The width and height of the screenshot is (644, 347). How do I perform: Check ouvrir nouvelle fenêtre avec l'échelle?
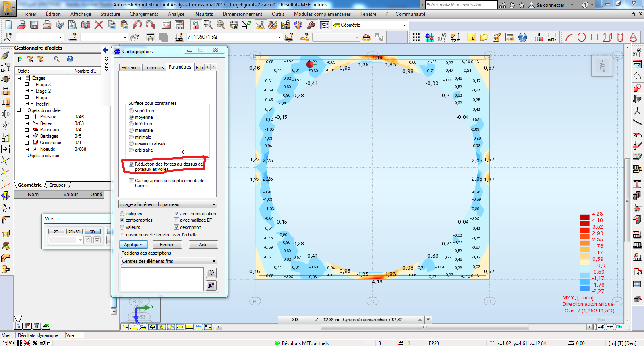(x=123, y=235)
